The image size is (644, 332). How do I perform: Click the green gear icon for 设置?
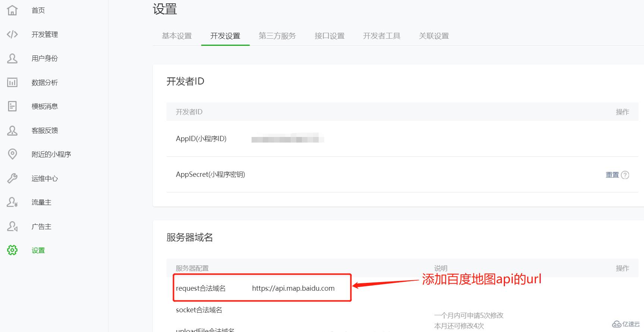pos(12,250)
